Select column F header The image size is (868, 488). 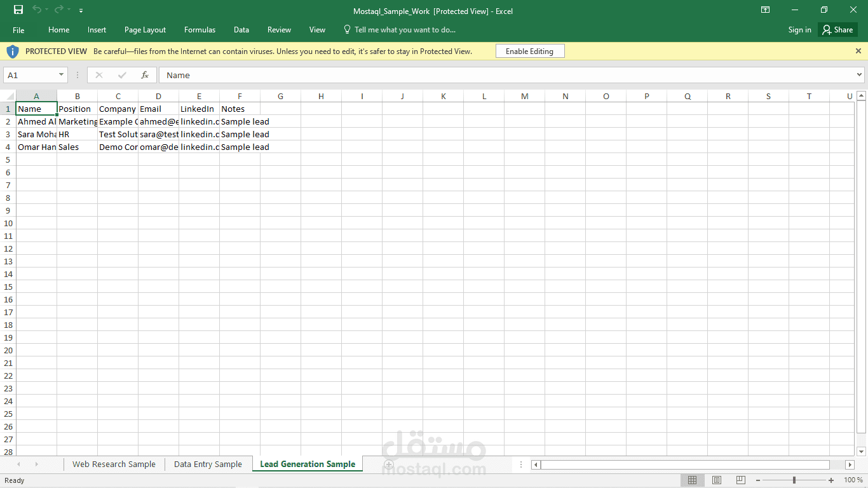point(240,96)
